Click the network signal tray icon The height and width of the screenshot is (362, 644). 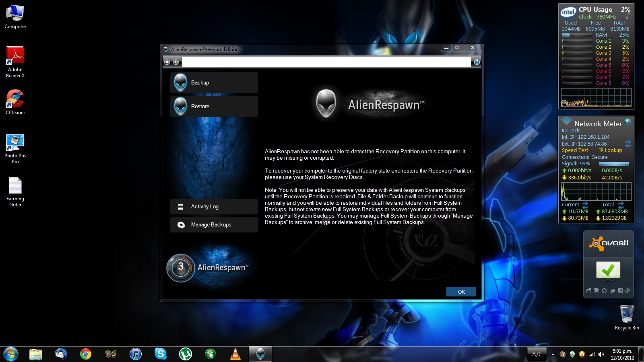tap(592, 354)
